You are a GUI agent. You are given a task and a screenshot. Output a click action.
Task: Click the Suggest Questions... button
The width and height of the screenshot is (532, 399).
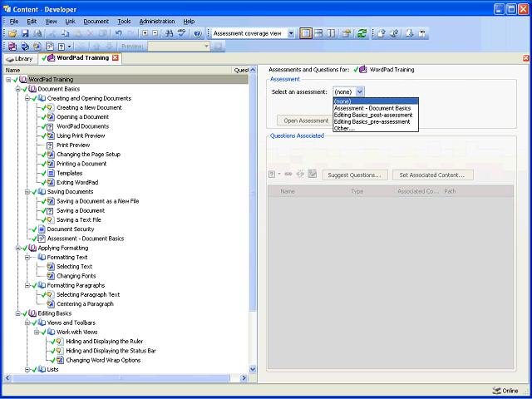(355, 175)
